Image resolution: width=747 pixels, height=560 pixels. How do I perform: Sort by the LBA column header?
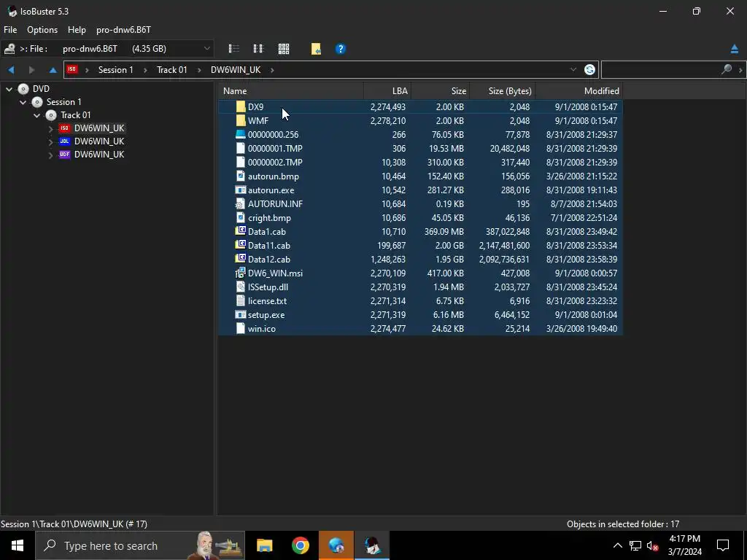(387, 91)
